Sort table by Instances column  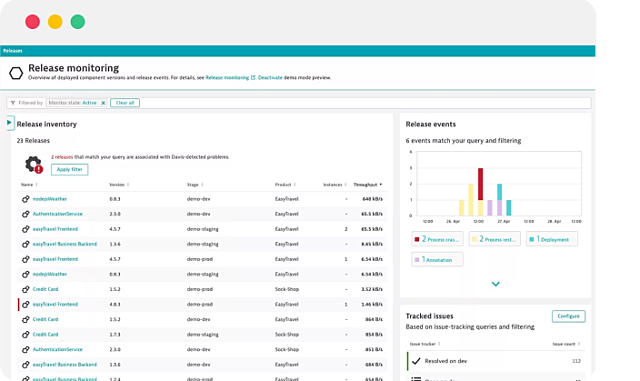335,185
